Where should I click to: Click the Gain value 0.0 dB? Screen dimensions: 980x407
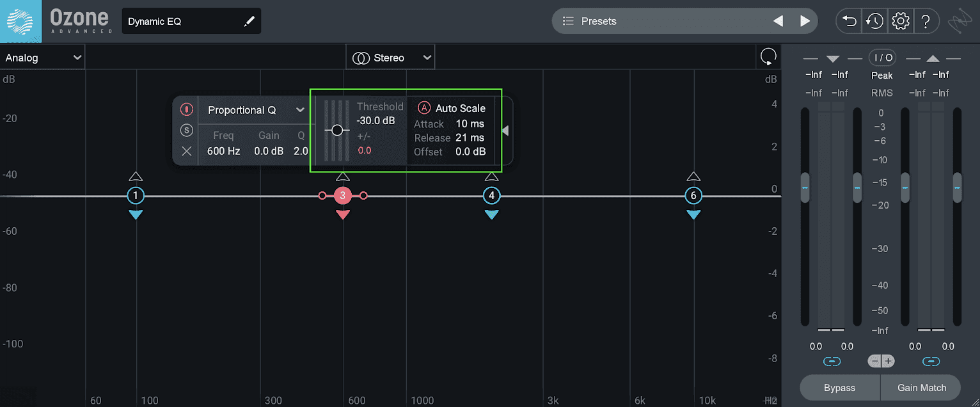pyautogui.click(x=269, y=152)
